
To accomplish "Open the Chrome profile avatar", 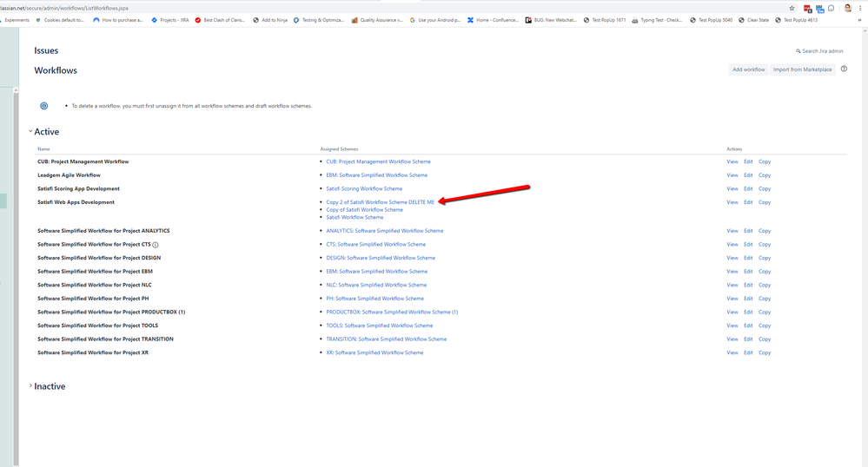I will coord(847,9).
